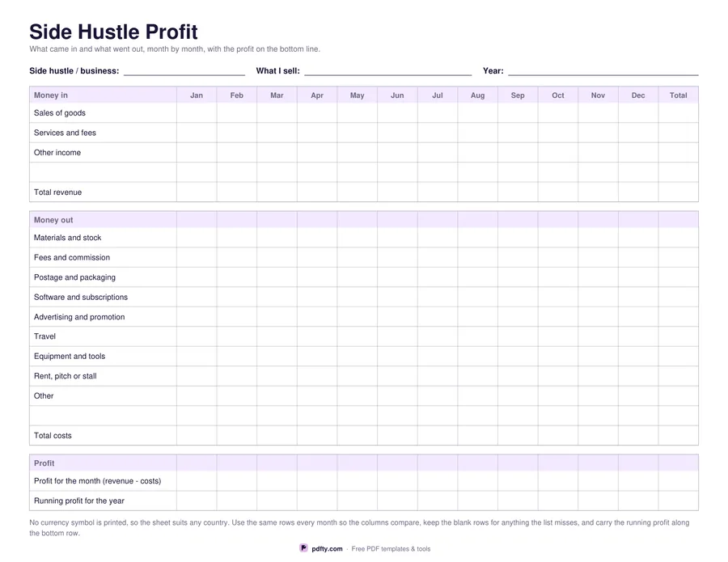This screenshot has height=562, width=728.
Task: Select the Aug column header
Action: point(477,95)
